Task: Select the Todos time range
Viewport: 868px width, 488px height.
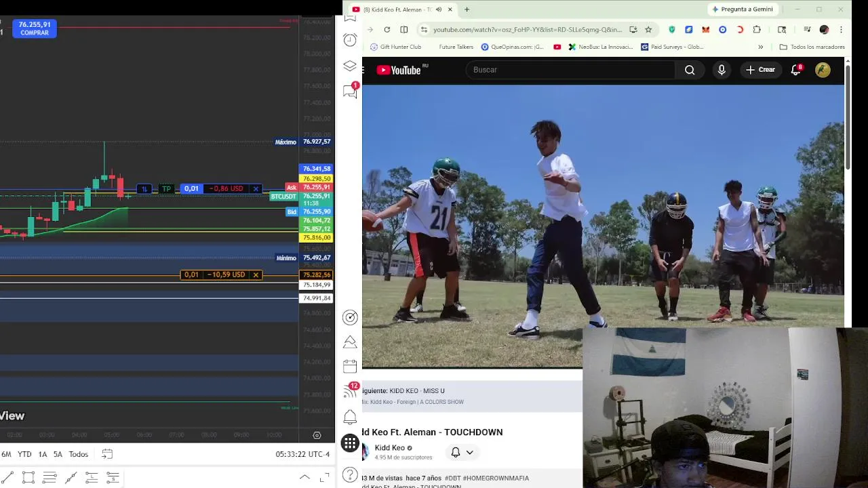Action: click(79, 454)
